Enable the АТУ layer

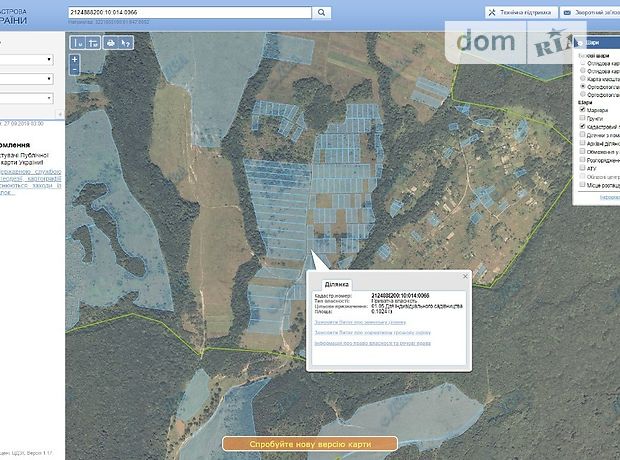(x=582, y=168)
